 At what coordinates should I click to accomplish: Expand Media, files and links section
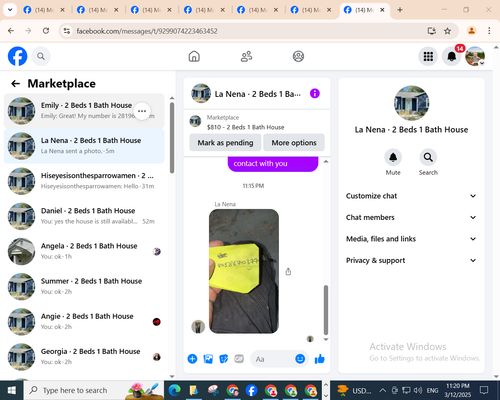point(411,239)
